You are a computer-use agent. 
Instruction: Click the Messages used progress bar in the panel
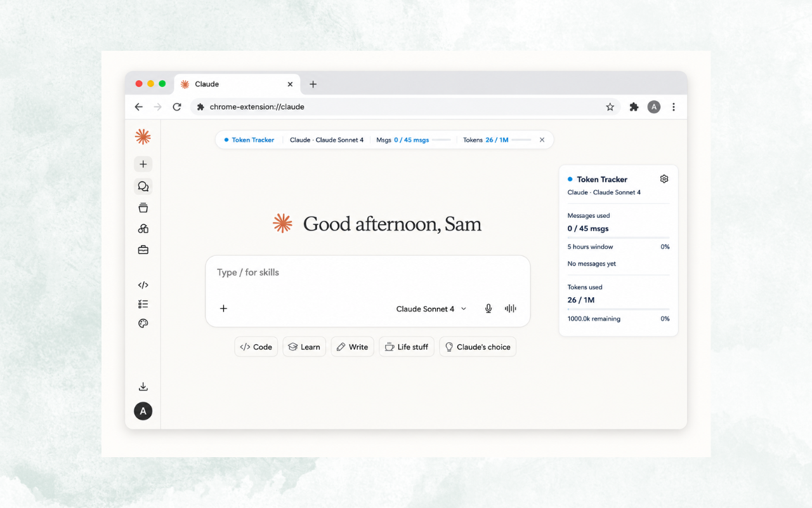pyautogui.click(x=619, y=237)
